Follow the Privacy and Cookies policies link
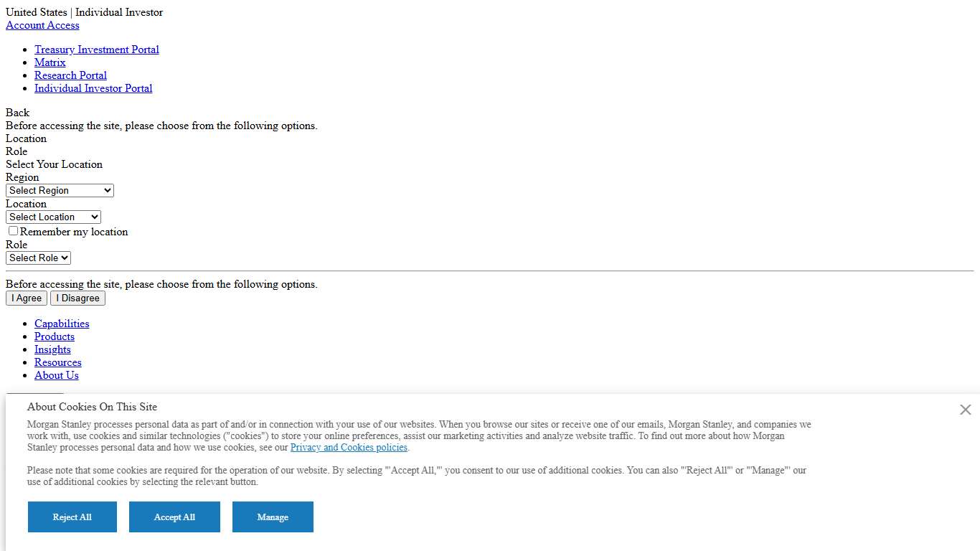This screenshot has height=551, width=980. pyautogui.click(x=349, y=448)
